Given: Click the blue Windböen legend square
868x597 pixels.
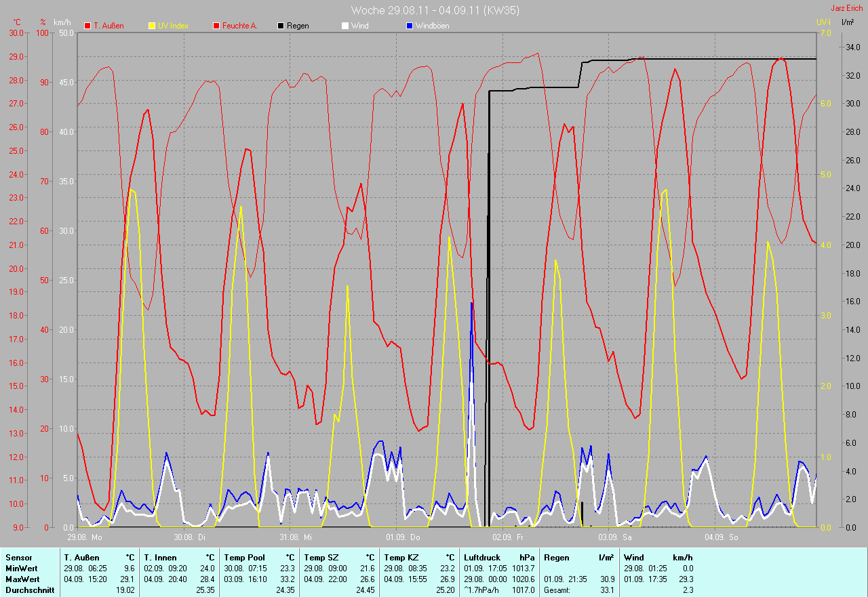Looking at the screenshot, I should (x=409, y=26).
